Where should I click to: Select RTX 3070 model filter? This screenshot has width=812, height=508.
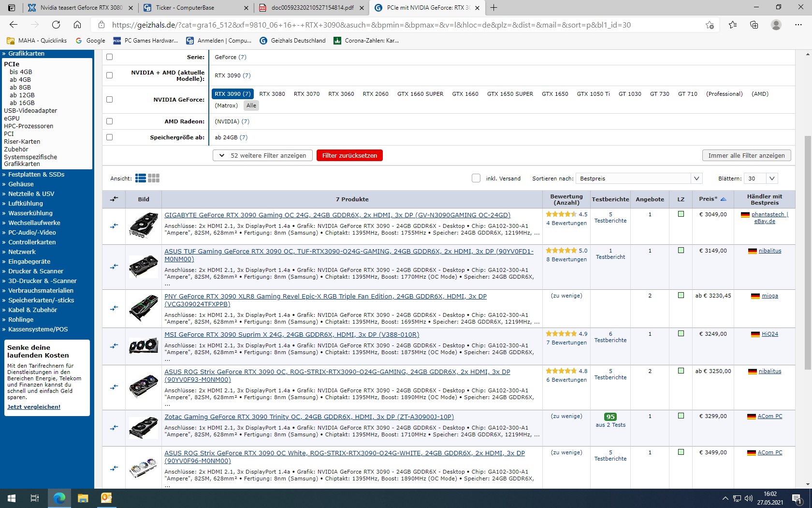click(x=306, y=94)
